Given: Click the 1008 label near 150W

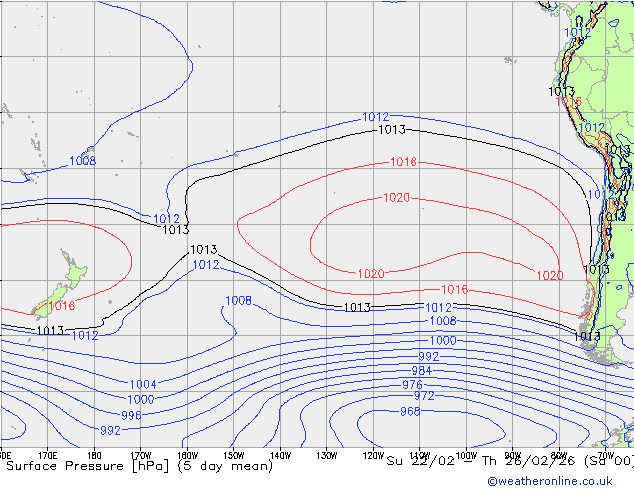Looking at the screenshot, I should (238, 301).
